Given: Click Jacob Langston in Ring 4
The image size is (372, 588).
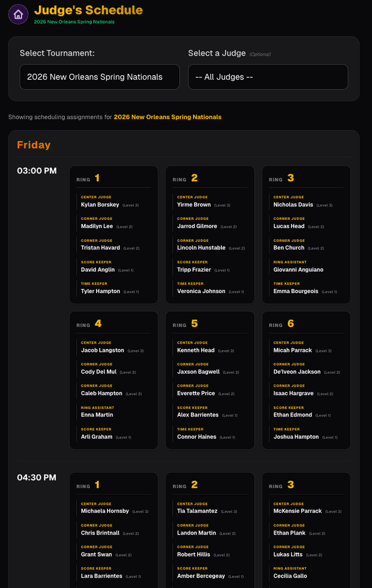Looking at the screenshot, I should pos(103,350).
